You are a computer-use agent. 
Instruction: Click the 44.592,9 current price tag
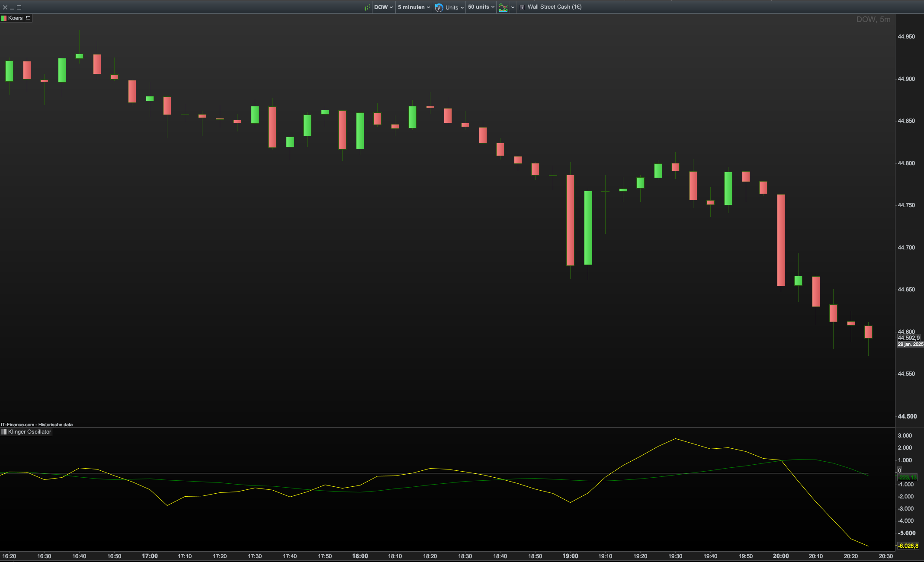coord(908,338)
